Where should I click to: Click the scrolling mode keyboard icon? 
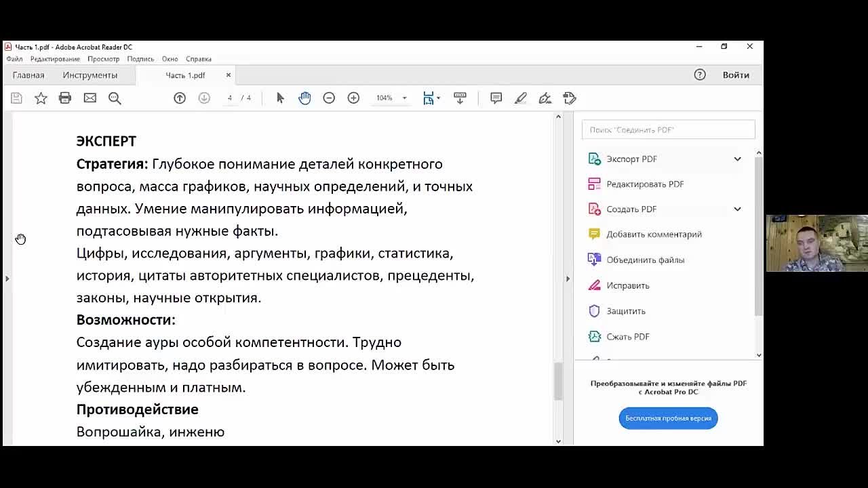click(x=460, y=98)
